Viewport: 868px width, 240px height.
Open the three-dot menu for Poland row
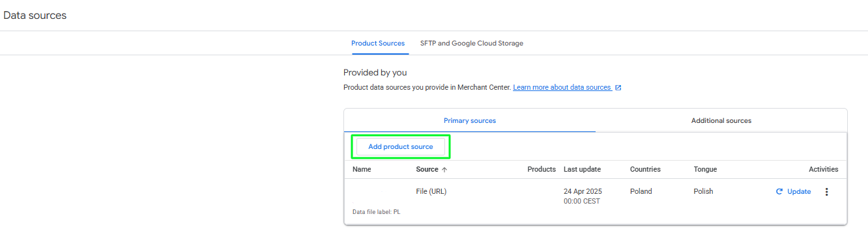(827, 192)
